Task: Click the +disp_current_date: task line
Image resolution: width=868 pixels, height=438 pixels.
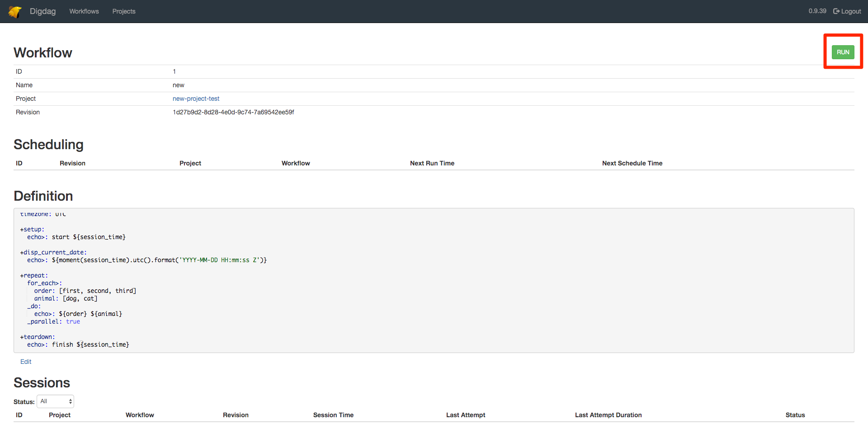Action: [x=53, y=252]
